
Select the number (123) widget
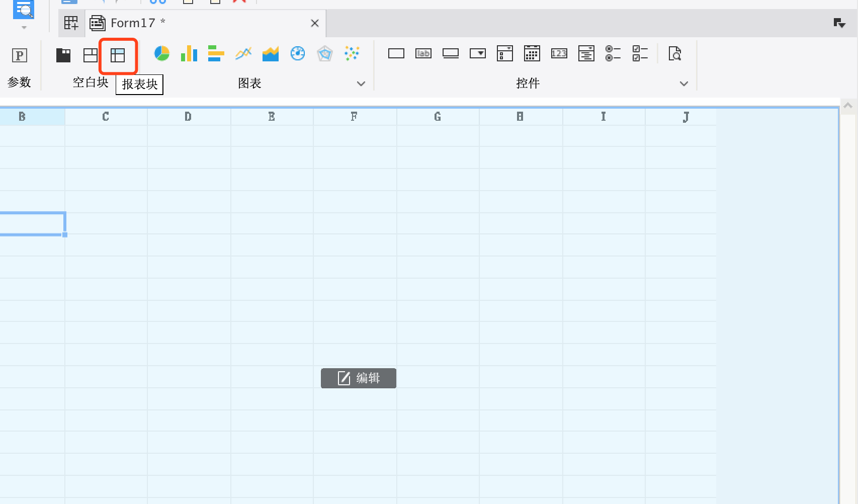tap(559, 53)
